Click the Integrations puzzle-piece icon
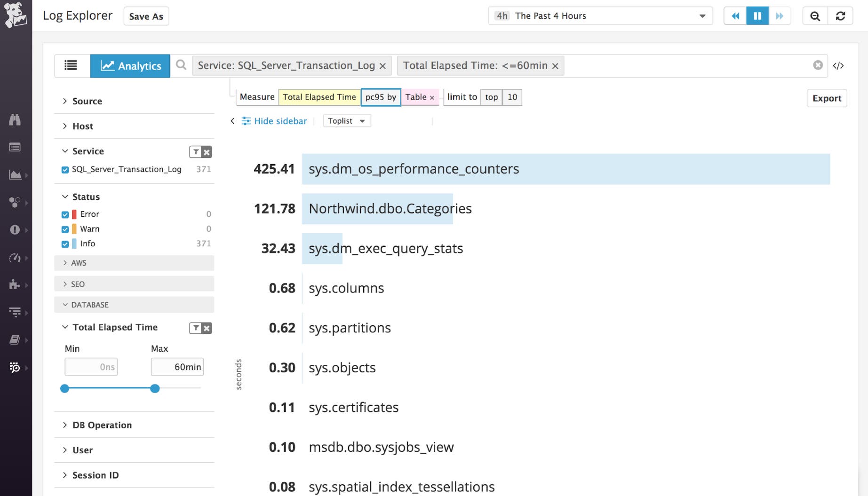 click(x=15, y=285)
